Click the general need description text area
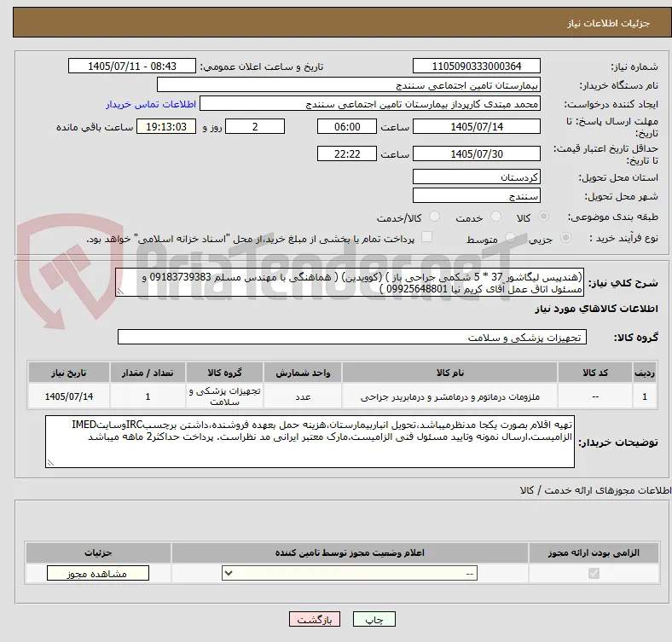672x642 pixels. coord(350,282)
